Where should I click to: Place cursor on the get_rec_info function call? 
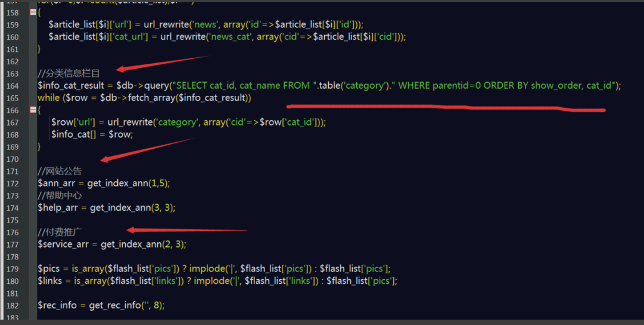coord(115,305)
